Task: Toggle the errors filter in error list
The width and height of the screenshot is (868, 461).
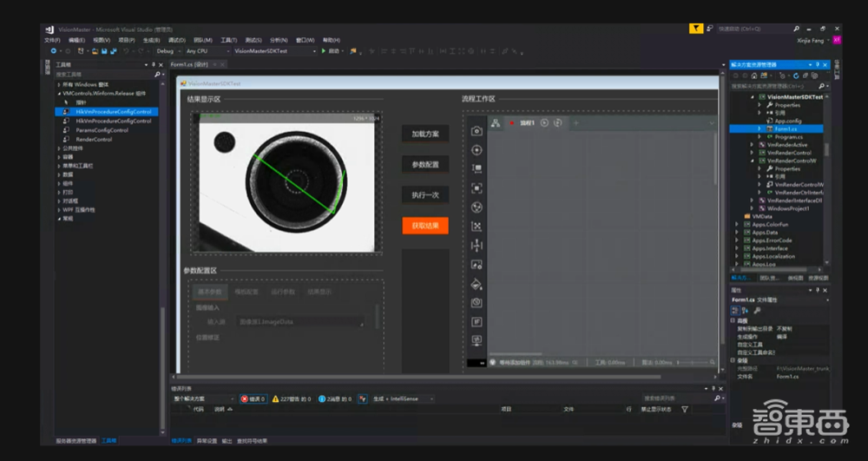Action: tap(253, 398)
